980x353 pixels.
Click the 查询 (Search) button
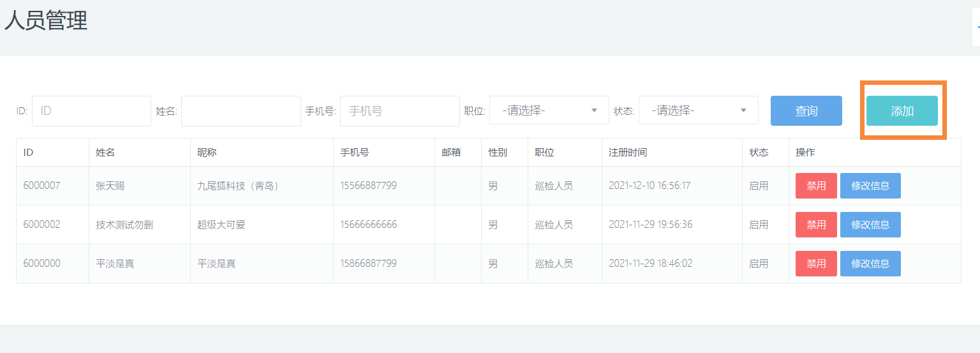click(806, 111)
